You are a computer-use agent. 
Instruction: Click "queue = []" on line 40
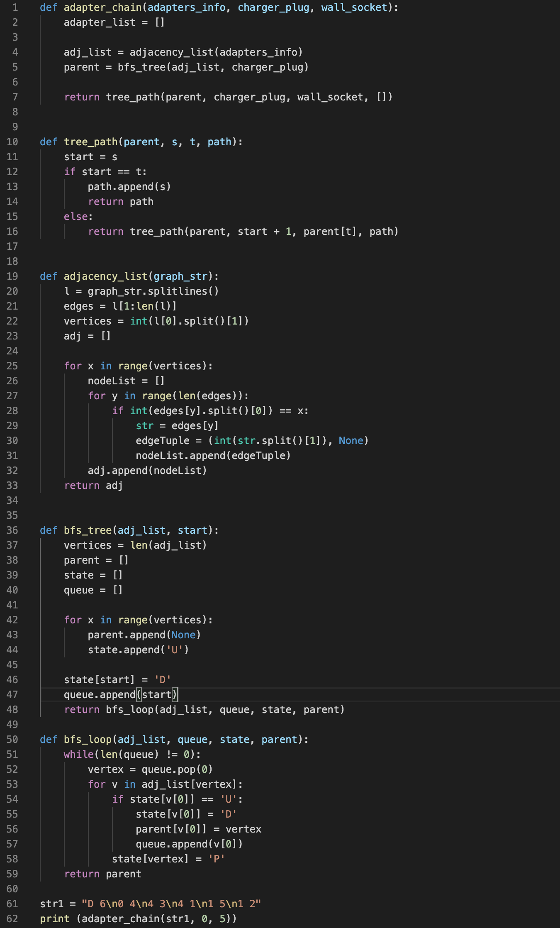pos(94,590)
